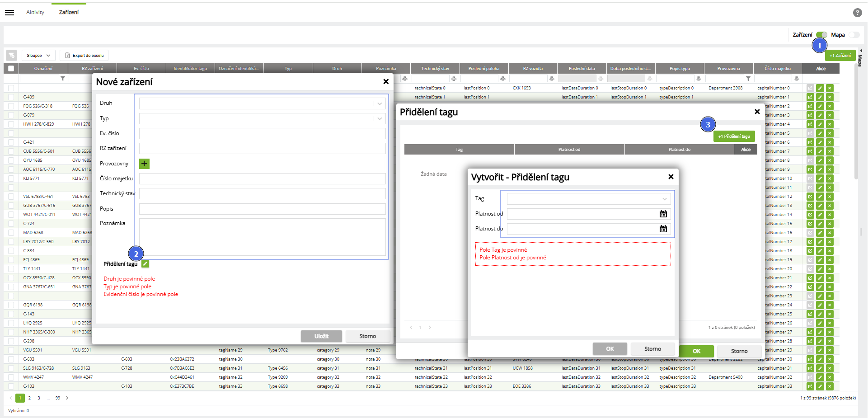Viewport: 868px width, 418px height.
Task: Click the edit pencil for capitalNumber 25 row
Action: pos(820,314)
